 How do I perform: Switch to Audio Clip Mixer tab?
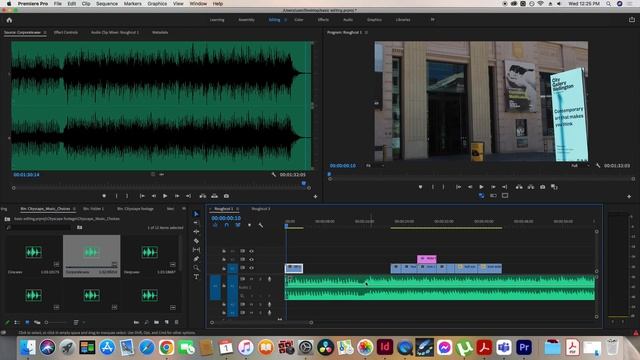(115, 32)
